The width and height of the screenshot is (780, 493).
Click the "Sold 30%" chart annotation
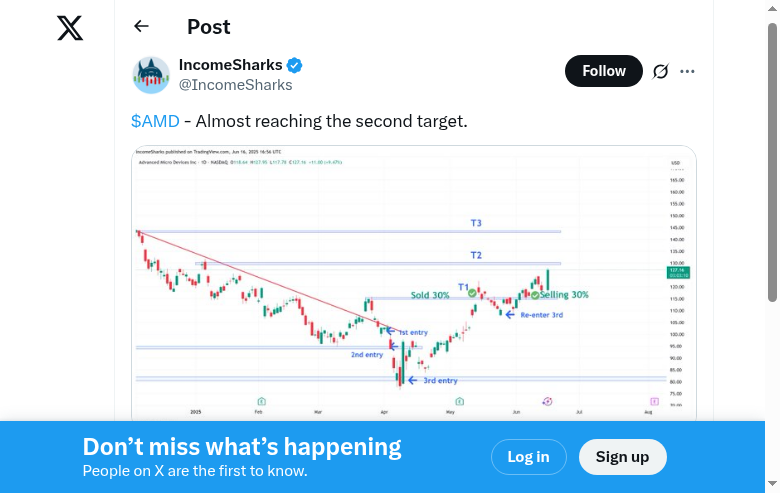coord(430,296)
